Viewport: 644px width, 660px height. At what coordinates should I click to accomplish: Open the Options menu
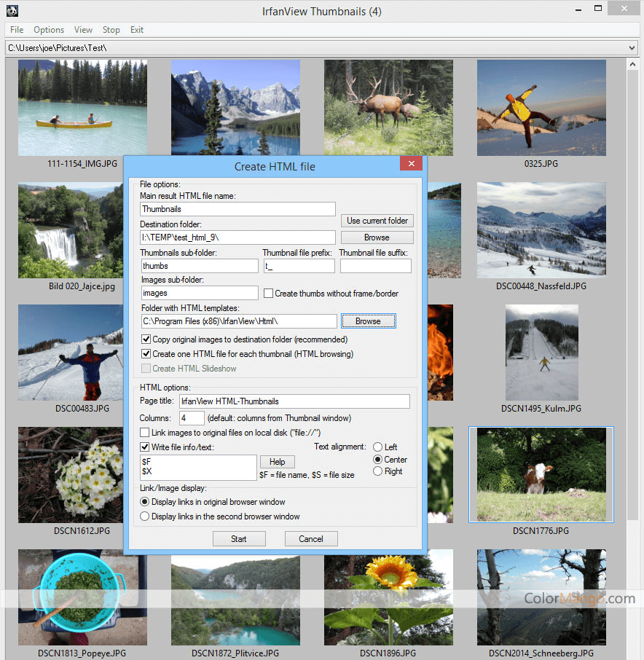pyautogui.click(x=49, y=30)
